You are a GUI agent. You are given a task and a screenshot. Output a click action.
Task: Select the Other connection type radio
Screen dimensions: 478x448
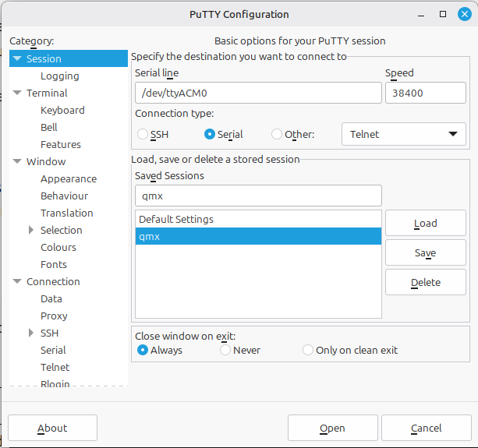277,134
